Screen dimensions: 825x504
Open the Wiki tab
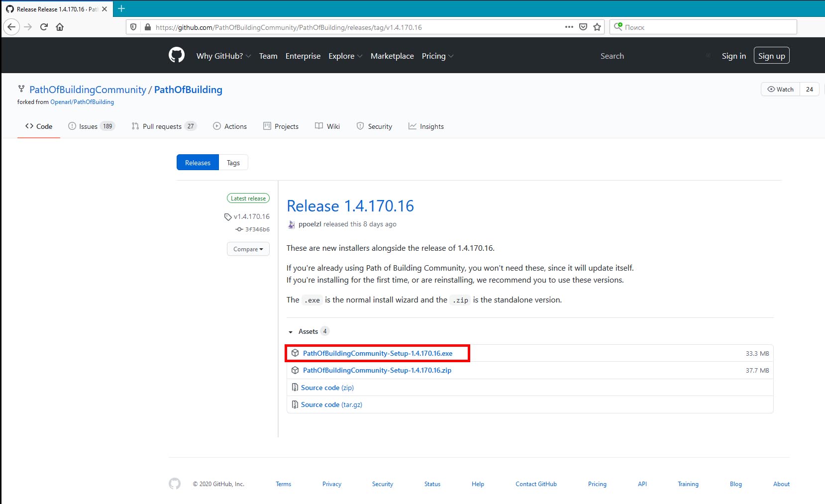click(327, 126)
